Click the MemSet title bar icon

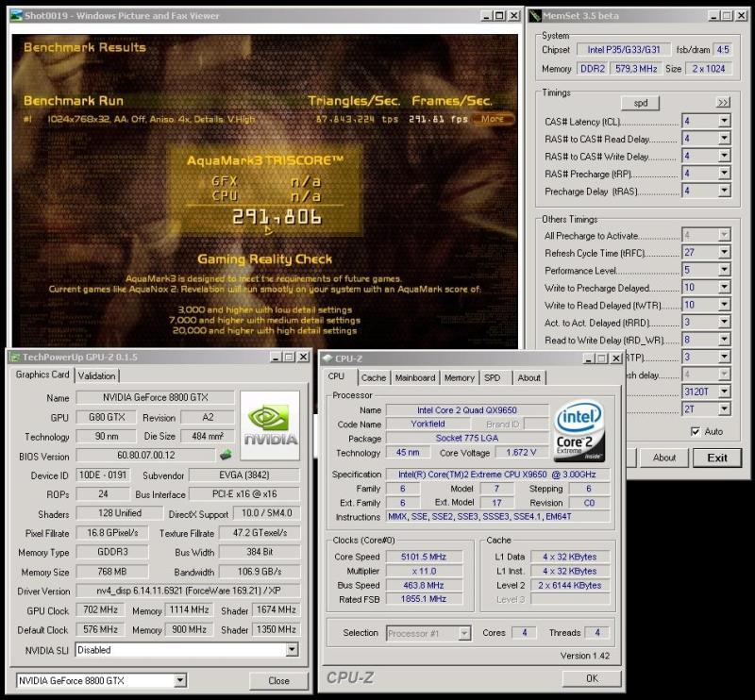(x=535, y=16)
